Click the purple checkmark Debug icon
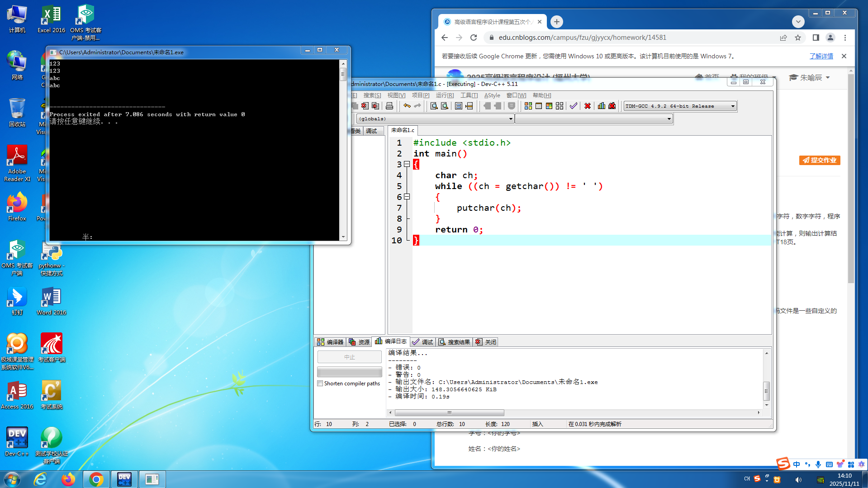The width and height of the screenshot is (868, 488). click(x=574, y=106)
